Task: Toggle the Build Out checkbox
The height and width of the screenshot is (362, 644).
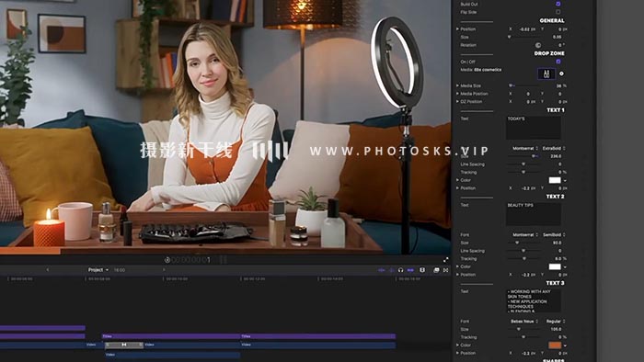Action: point(558,4)
